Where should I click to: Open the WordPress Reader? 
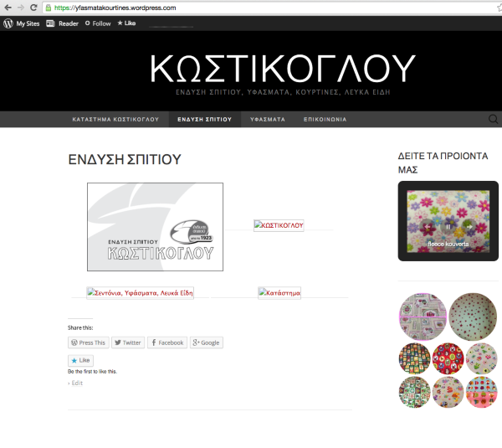(x=63, y=23)
